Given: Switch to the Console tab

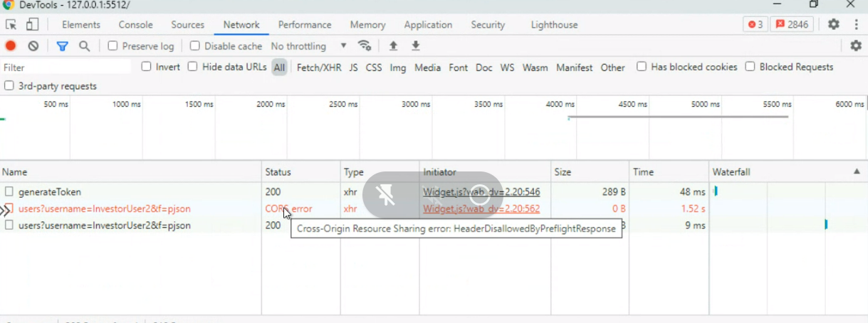Looking at the screenshot, I should [x=135, y=25].
